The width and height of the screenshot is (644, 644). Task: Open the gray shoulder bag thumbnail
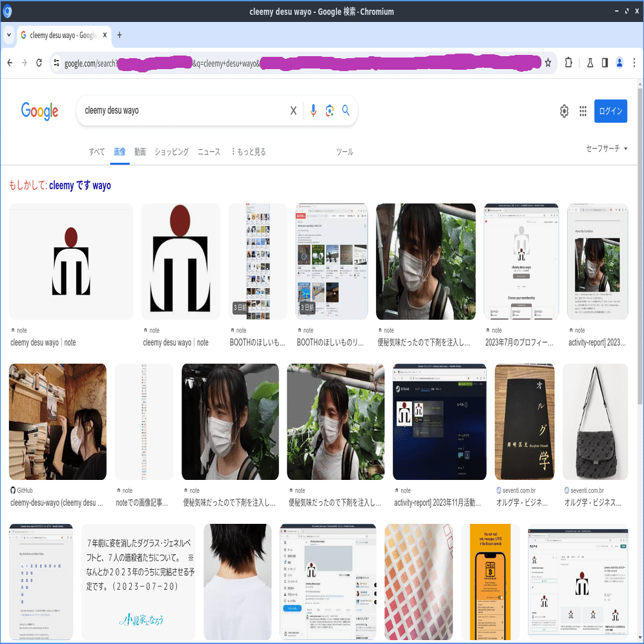(595, 421)
